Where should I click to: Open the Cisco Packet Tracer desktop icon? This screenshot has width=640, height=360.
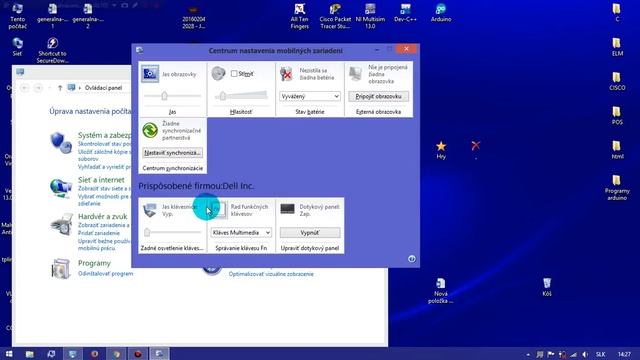[x=335, y=16]
